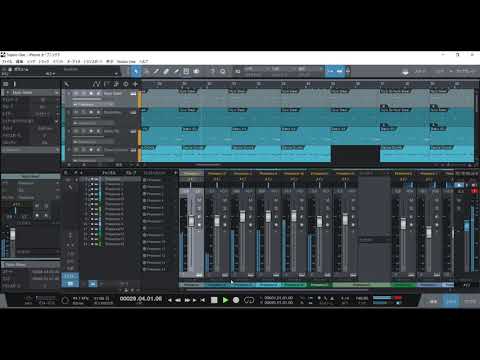Open the ヘルプ menu

[x=144, y=62]
